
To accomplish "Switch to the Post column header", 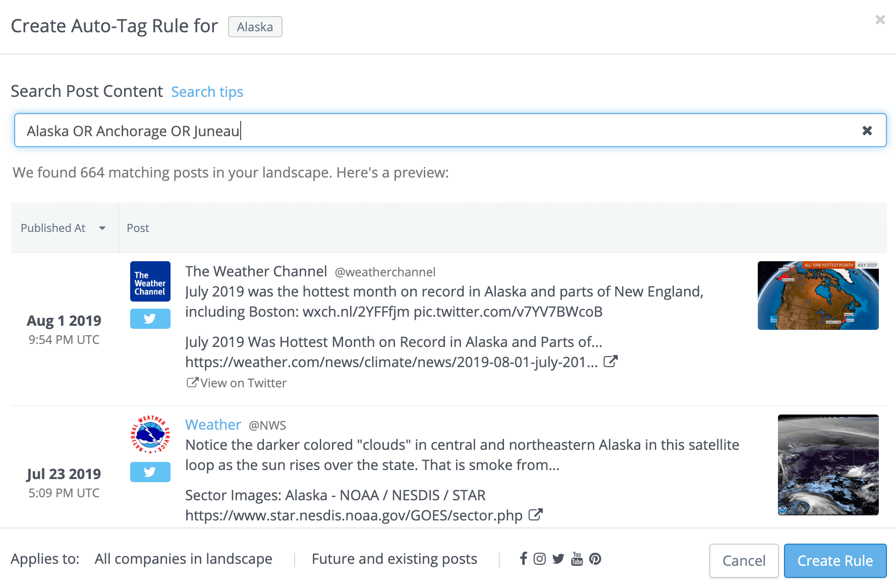I will pos(138,228).
